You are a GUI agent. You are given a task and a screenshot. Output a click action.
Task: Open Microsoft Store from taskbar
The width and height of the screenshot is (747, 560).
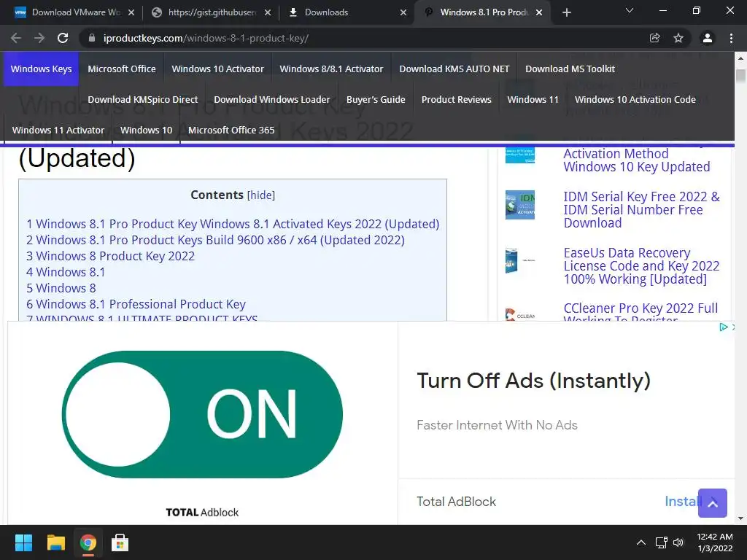point(120,542)
